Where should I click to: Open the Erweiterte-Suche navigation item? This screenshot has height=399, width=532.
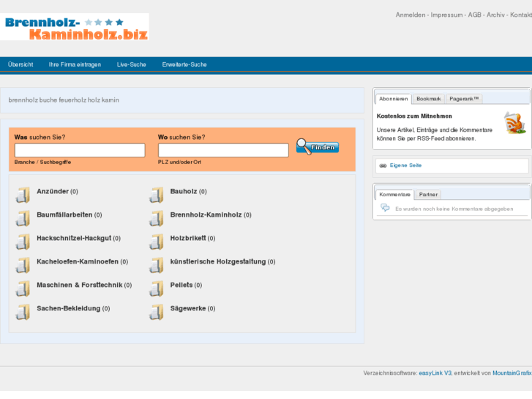pyautogui.click(x=184, y=64)
